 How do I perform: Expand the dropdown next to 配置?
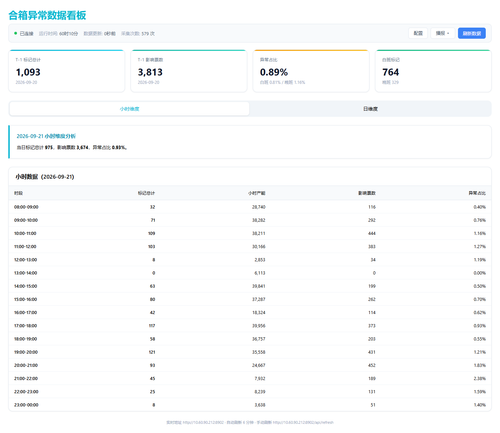442,33
